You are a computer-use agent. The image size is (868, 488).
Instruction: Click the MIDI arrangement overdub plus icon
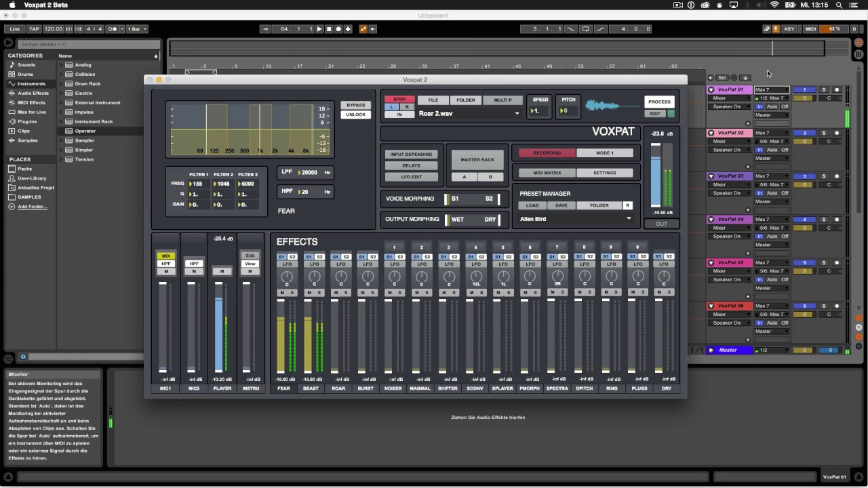(348, 29)
